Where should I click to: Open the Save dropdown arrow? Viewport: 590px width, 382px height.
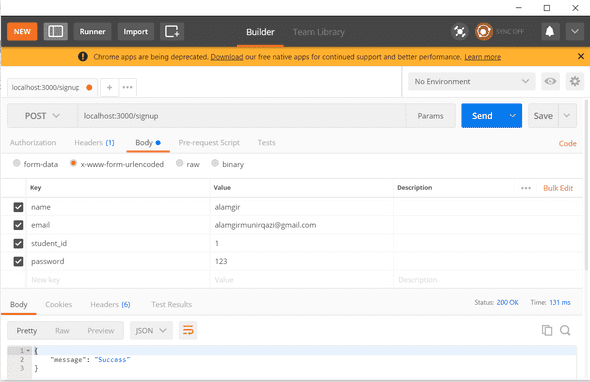567,116
